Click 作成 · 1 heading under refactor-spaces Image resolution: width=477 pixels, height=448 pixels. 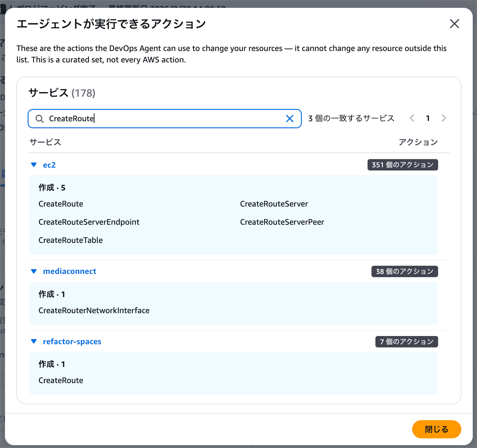point(52,364)
